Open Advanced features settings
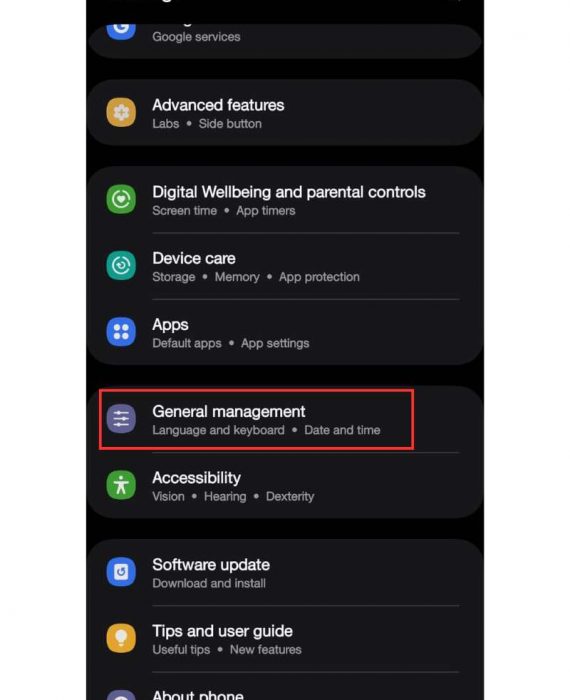Viewport: 570px width, 700px height. (x=285, y=112)
